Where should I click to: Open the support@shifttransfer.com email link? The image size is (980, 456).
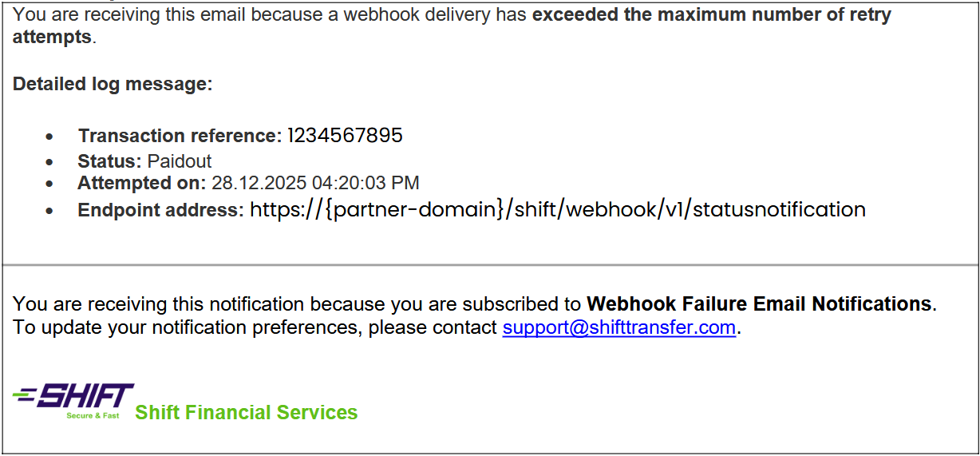(618, 327)
